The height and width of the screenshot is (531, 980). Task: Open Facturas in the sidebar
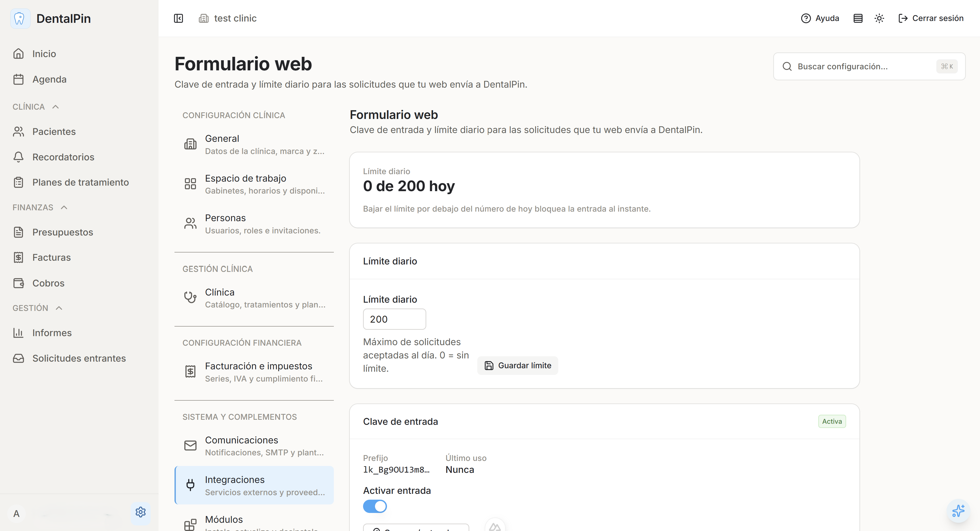(79, 258)
